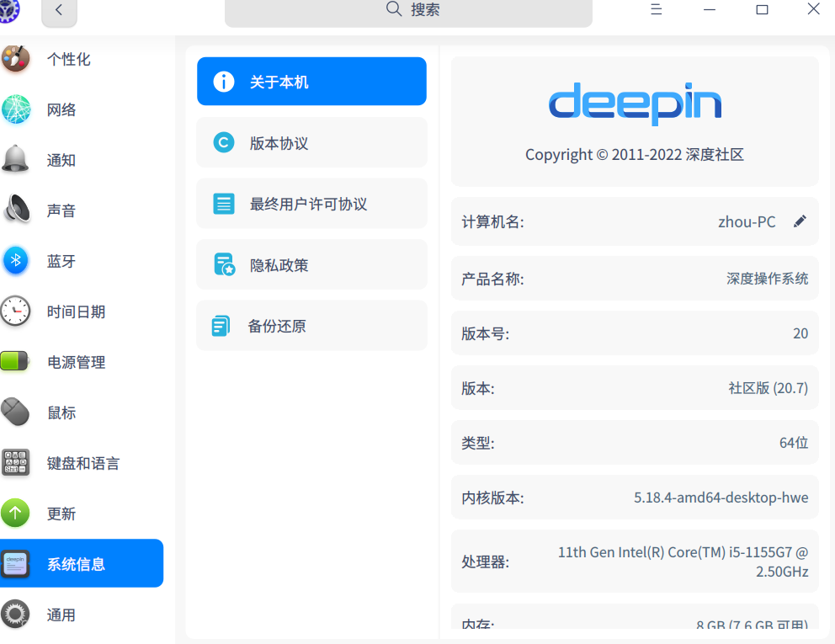This screenshot has height=644, width=835.
Task: Open 通知 settings
Action: point(61,160)
